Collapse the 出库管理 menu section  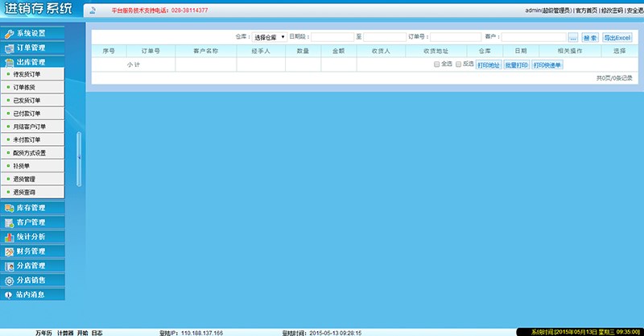(x=32, y=62)
